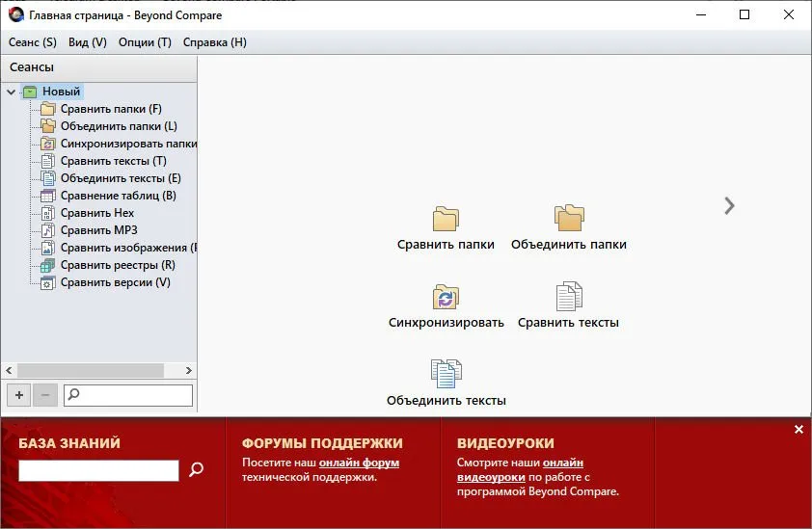The image size is (812, 529).
Task: Select Сравнить версии (V) tree row
Action: [x=116, y=282]
